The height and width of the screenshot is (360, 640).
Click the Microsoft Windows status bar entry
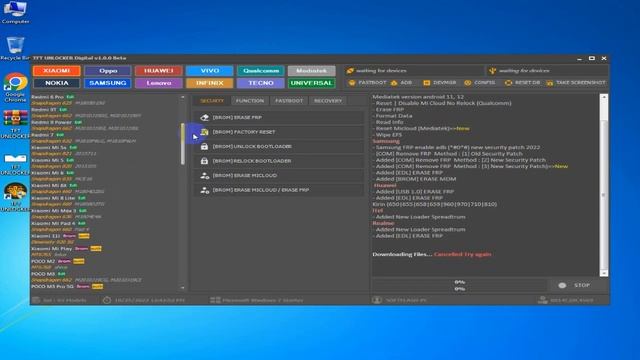(257, 300)
